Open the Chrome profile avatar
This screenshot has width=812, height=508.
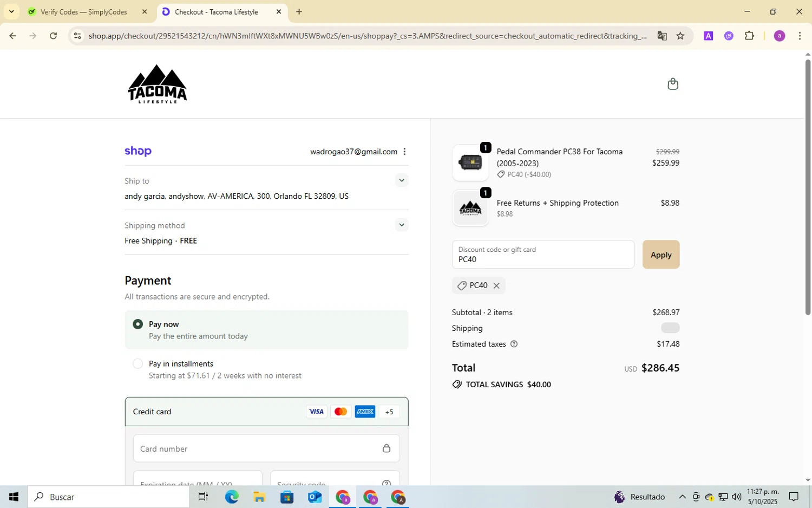780,36
